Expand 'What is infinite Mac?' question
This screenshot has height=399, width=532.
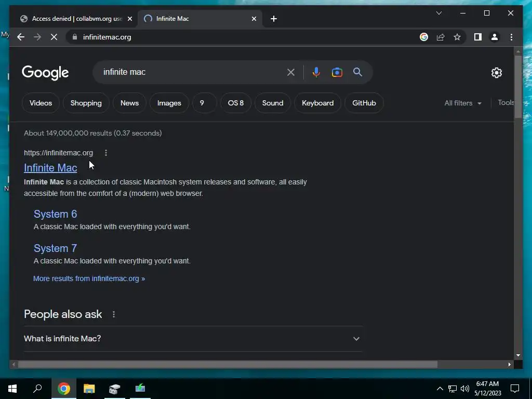(x=193, y=339)
